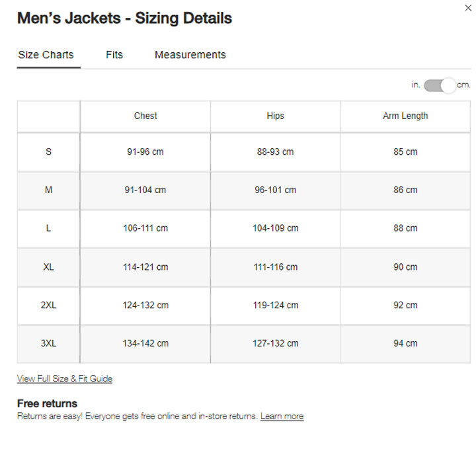Click the Learn more returns link
Screen dimensions: 476x449
click(282, 417)
